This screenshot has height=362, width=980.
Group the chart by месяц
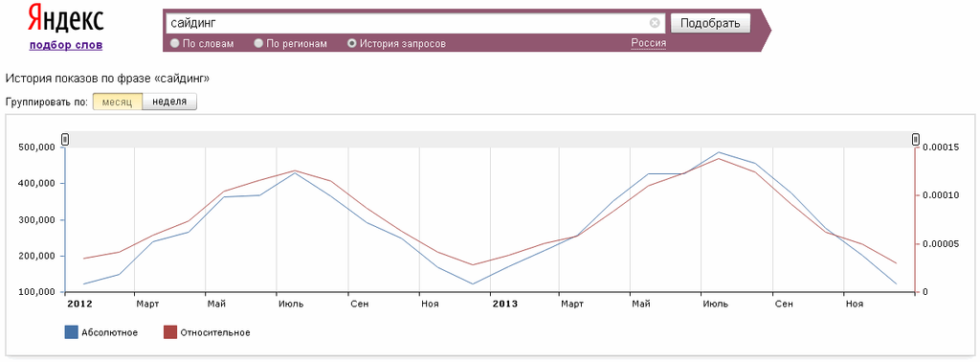click(x=118, y=102)
